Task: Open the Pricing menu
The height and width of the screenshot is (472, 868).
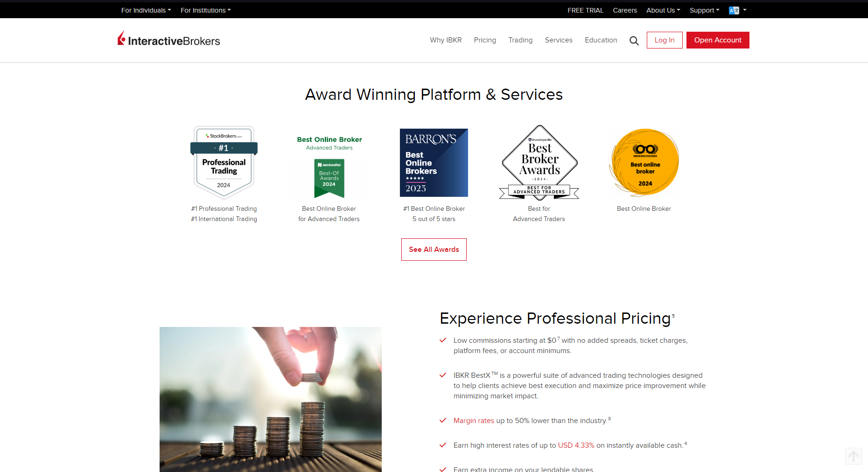Action: [485, 40]
